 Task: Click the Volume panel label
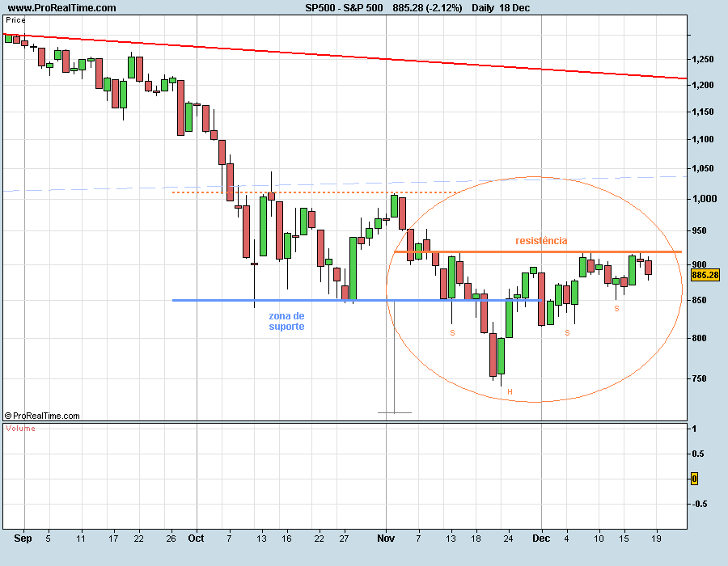20,429
